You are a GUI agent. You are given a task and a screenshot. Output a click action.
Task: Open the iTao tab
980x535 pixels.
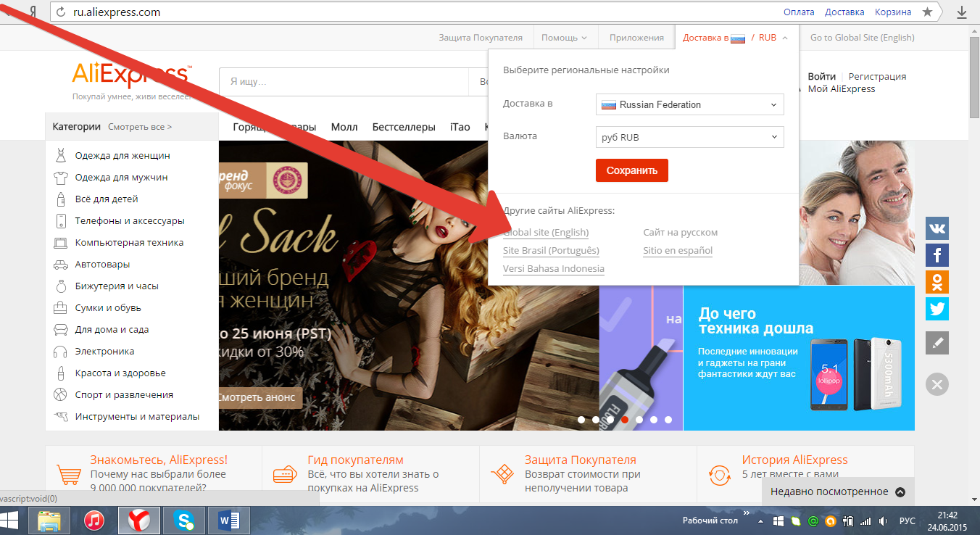tap(460, 127)
